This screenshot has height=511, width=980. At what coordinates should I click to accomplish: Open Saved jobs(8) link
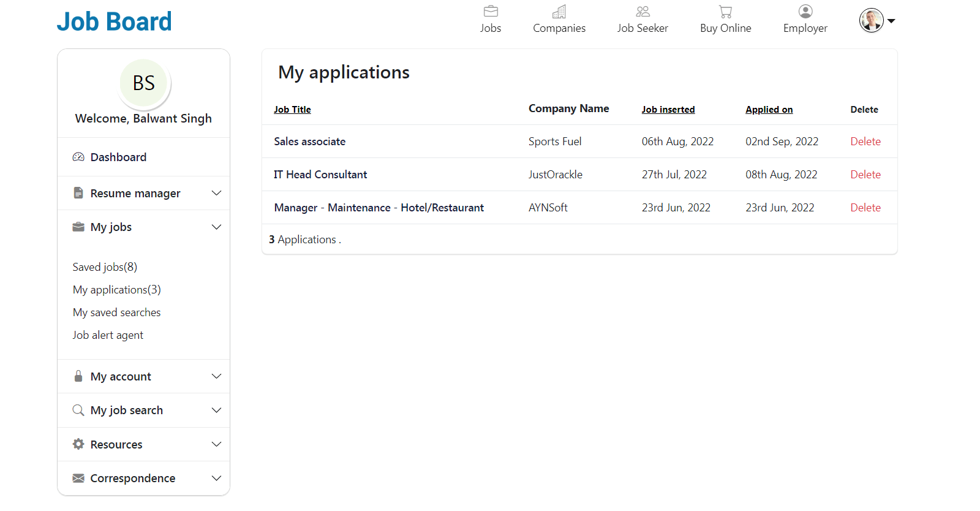click(x=105, y=267)
